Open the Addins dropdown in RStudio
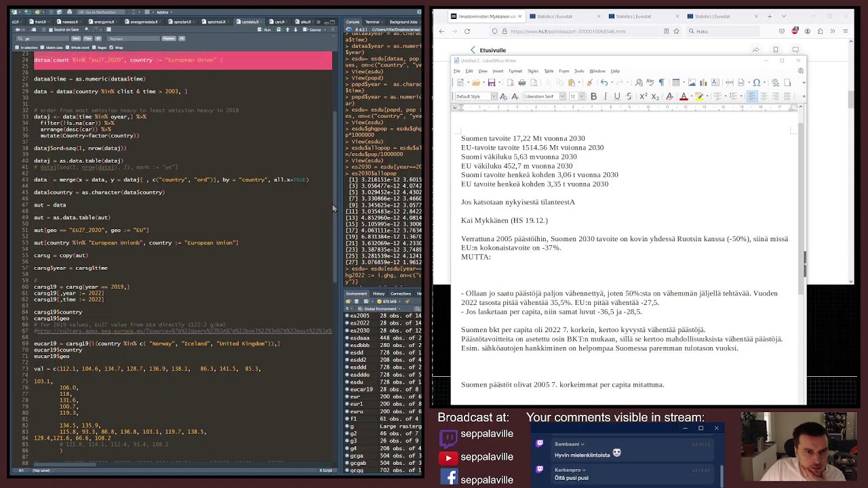The width and height of the screenshot is (868, 488). (165, 12)
